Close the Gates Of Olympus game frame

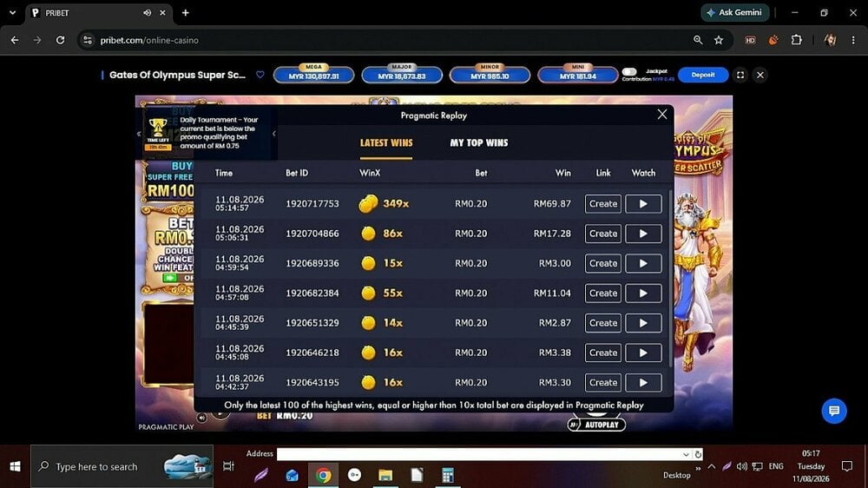pos(760,75)
